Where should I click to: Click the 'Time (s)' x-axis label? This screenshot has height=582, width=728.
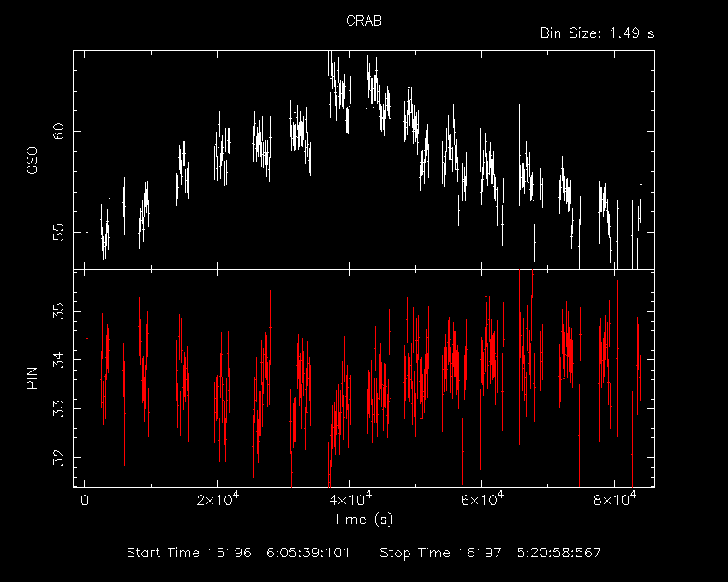(x=363, y=519)
